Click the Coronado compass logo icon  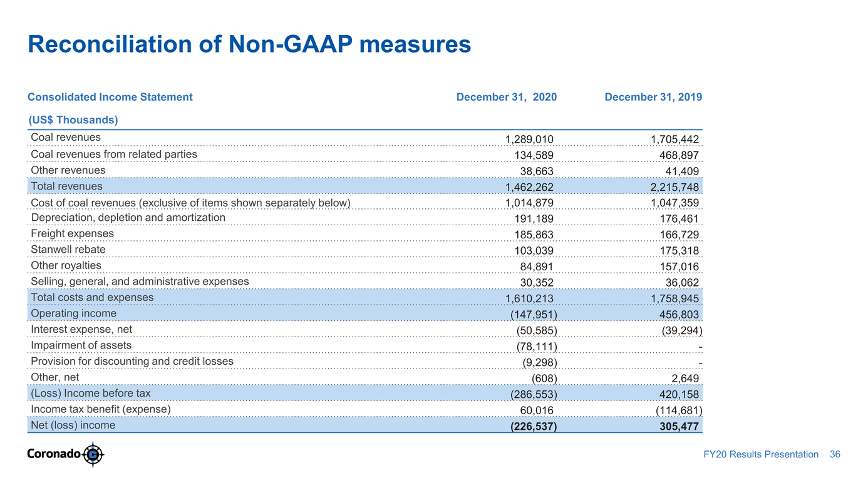(x=93, y=454)
